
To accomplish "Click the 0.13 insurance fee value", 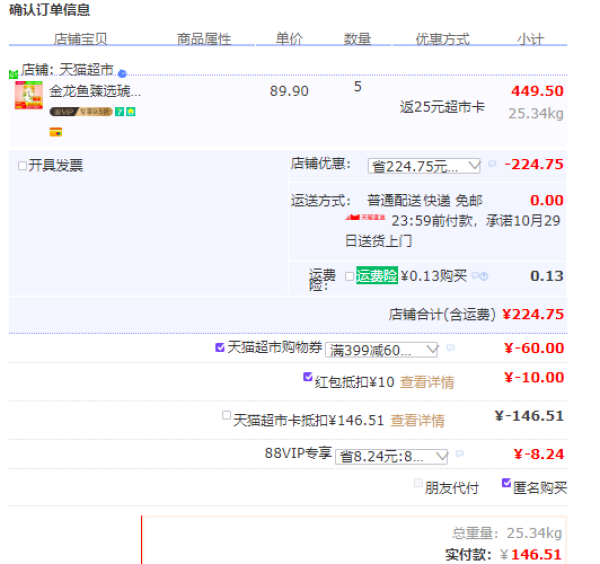I will point(547,276).
